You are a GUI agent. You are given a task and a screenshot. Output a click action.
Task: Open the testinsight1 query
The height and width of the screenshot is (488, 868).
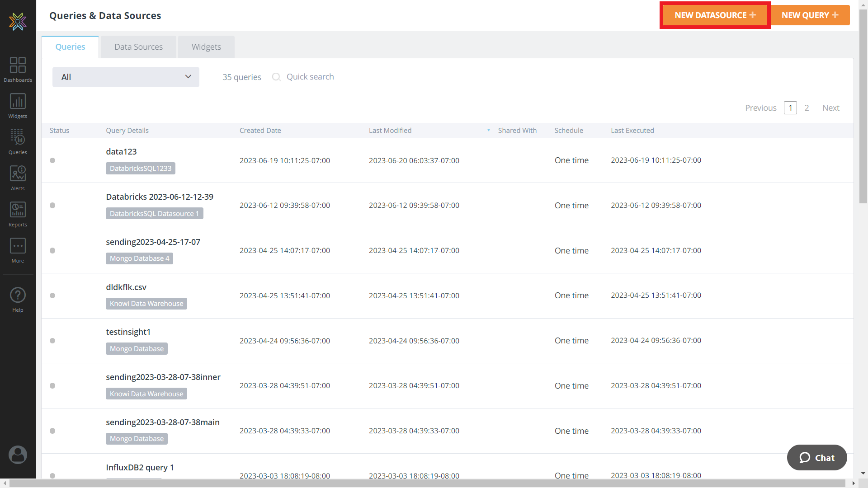coord(128,332)
